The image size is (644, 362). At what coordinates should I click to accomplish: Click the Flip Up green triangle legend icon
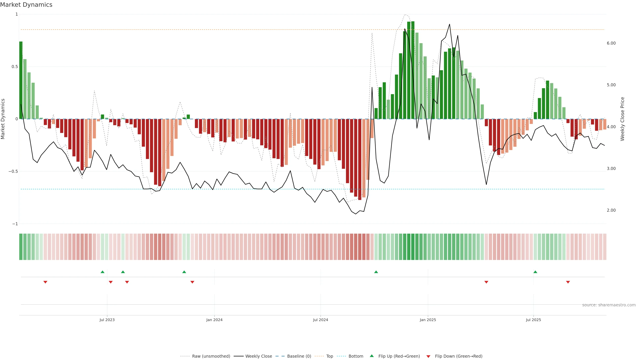(x=372, y=356)
